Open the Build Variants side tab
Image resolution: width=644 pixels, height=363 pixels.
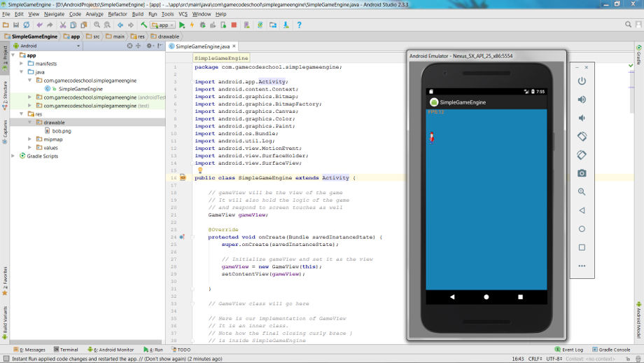coord(5,323)
